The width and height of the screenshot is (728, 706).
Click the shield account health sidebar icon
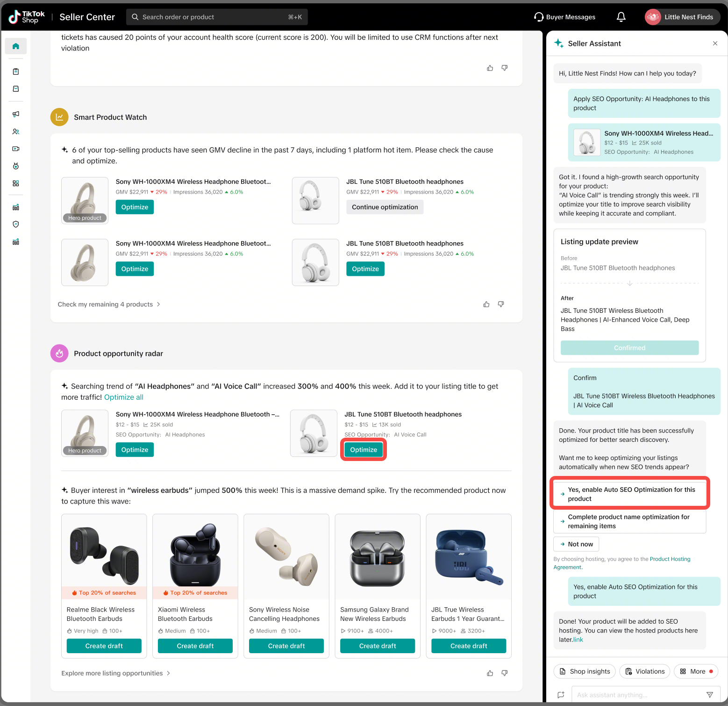coord(15,224)
